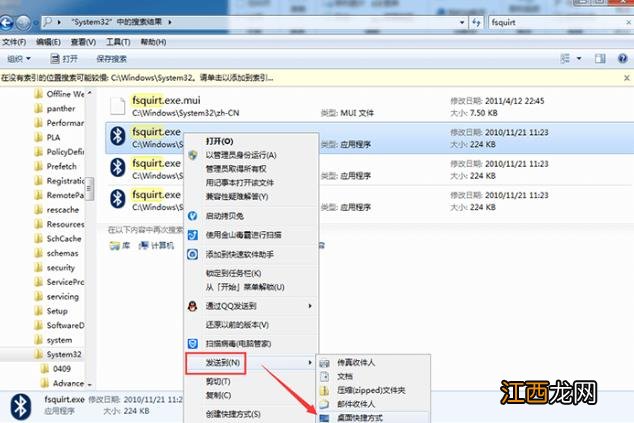Screen dimensions: 634x423
Task: Click the navigation pane scrollbar thumb
Action: pos(89,189)
